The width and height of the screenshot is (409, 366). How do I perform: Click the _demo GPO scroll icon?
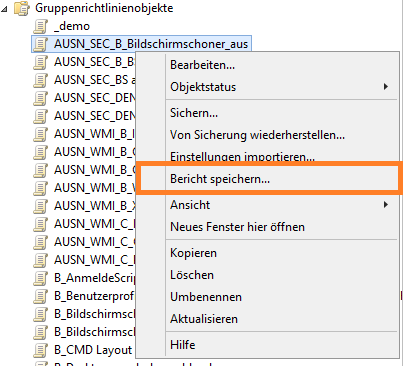41,26
